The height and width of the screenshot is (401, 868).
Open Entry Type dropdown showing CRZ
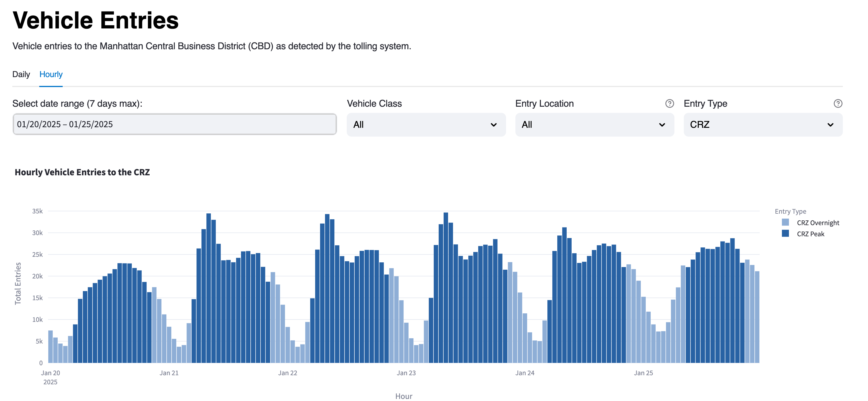point(763,125)
